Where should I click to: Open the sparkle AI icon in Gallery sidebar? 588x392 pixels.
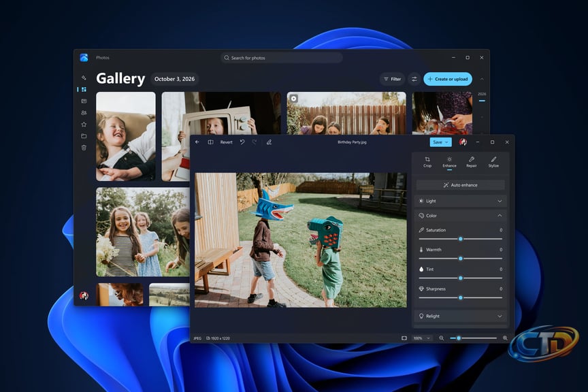[x=84, y=78]
